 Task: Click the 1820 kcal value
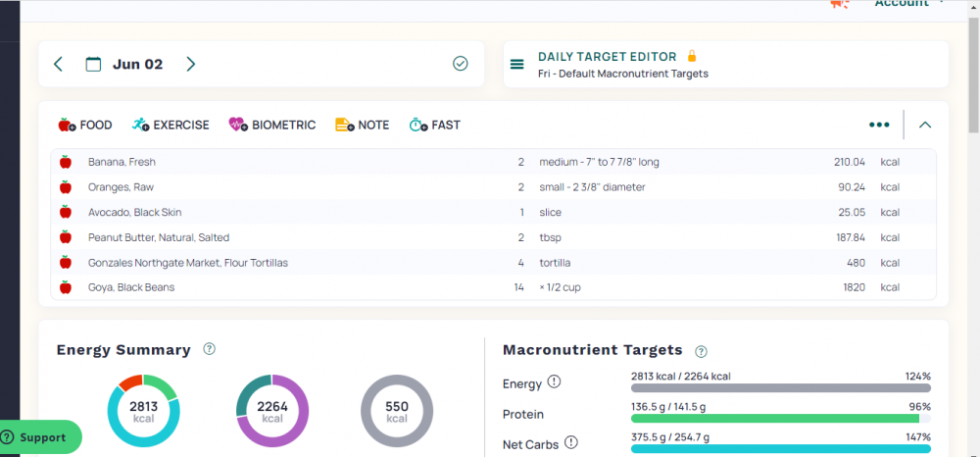[855, 287]
